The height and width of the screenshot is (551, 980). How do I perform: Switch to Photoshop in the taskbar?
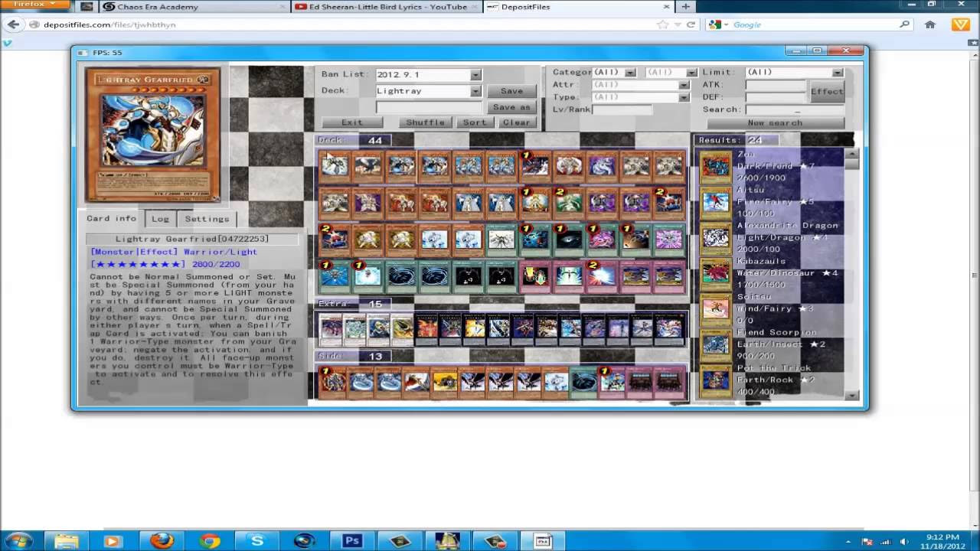pos(352,541)
